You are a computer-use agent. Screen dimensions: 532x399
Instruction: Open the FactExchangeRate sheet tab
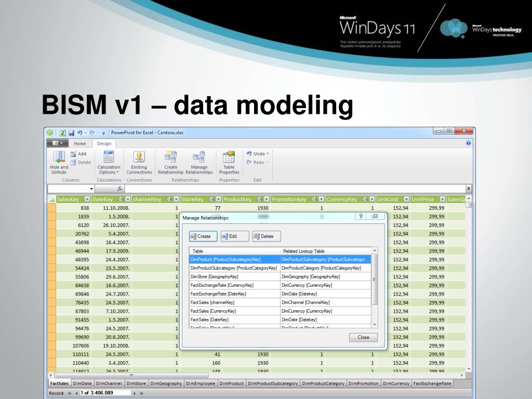pyautogui.click(x=432, y=383)
